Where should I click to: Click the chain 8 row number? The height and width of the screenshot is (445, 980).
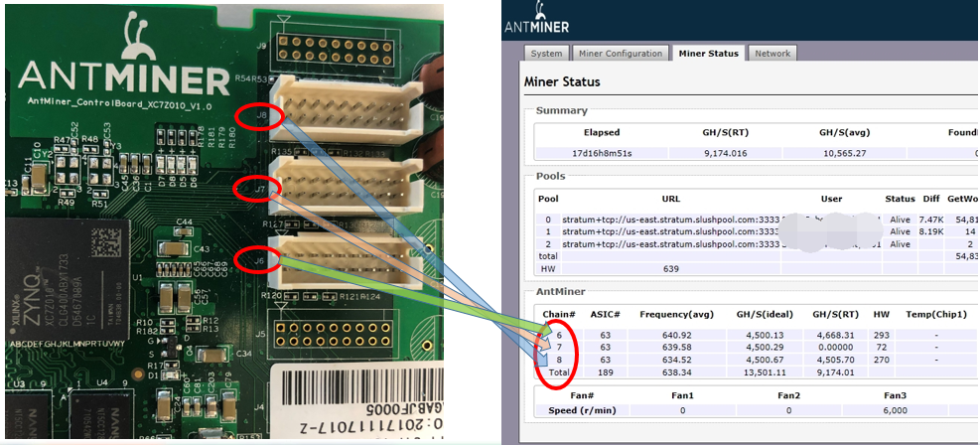pos(559,360)
